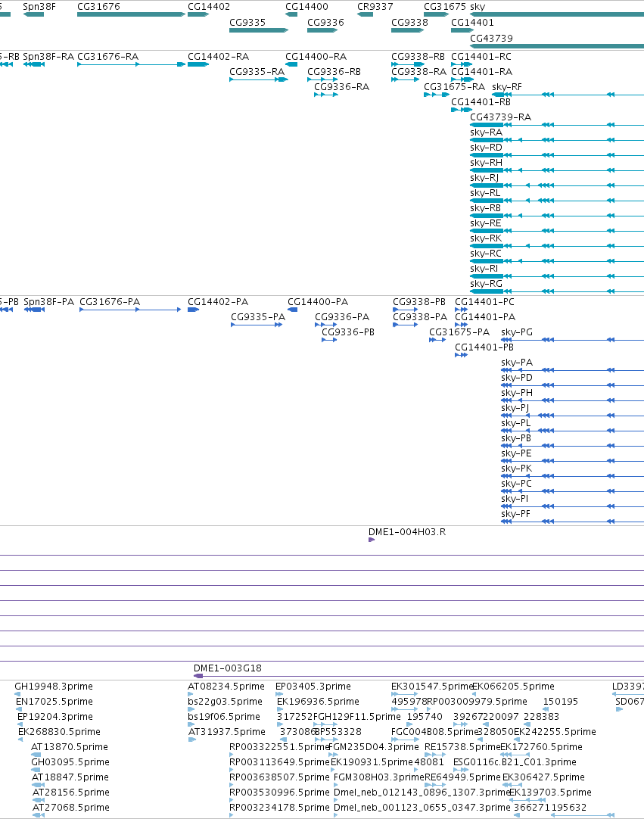The image size is (644, 819).
Task: Click transcript sky-RA
Action: pyautogui.click(x=487, y=132)
